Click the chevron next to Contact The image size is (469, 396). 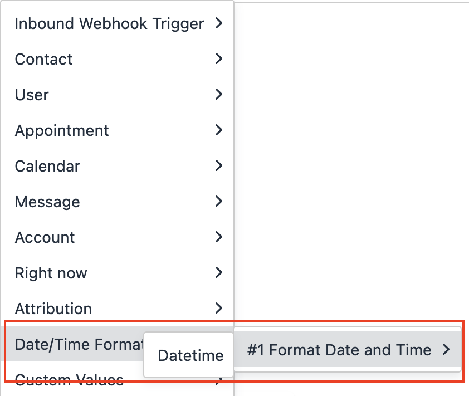[x=219, y=59]
